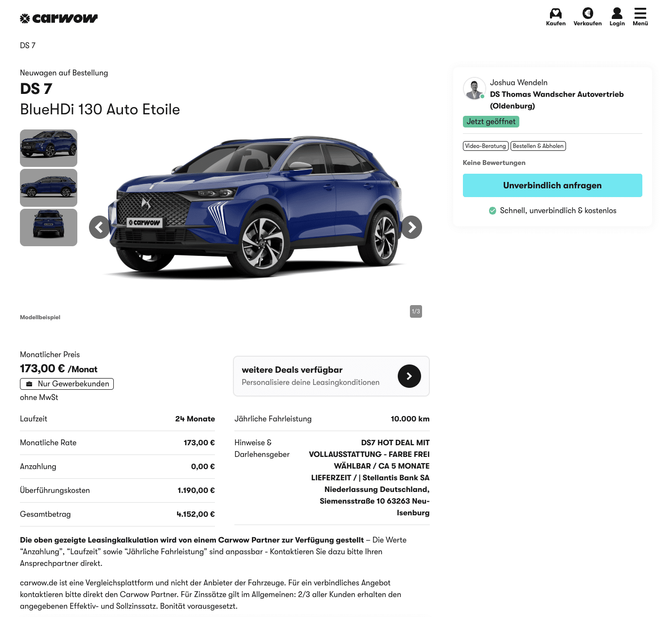
Task: Select the side-view car thumbnail
Action: pos(49,188)
